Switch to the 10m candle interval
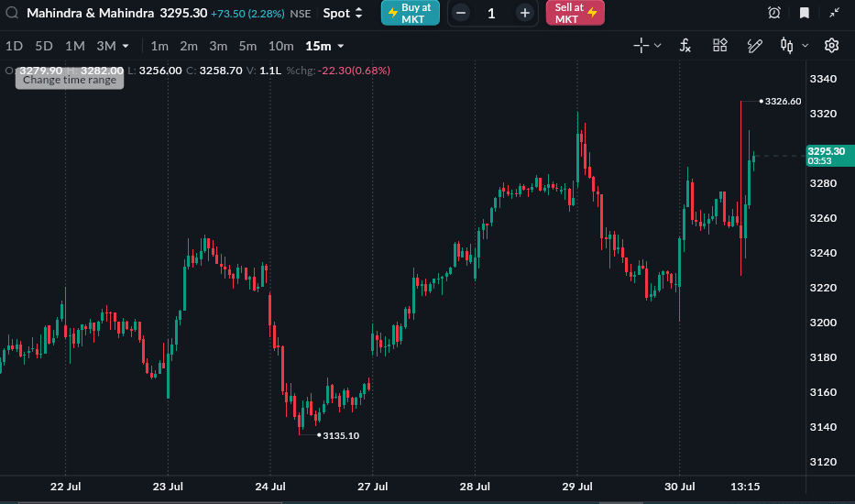 coord(280,47)
